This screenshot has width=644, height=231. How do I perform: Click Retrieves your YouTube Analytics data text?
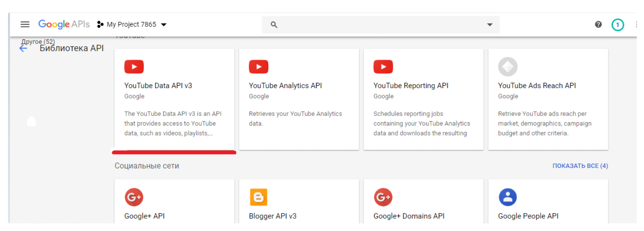[x=296, y=118]
